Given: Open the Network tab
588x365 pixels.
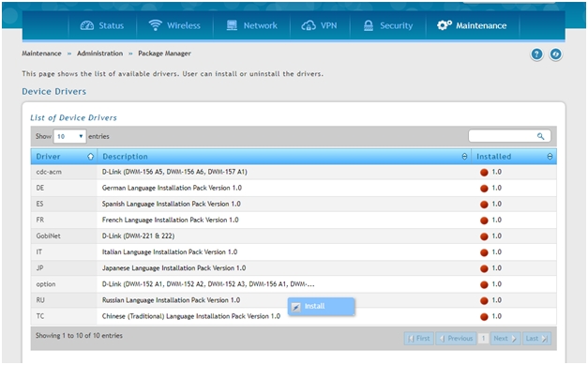Looking at the screenshot, I should tap(251, 25).
